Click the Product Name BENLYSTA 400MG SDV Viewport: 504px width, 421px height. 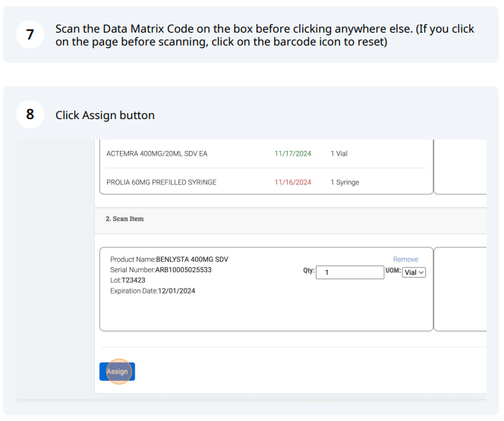click(169, 259)
